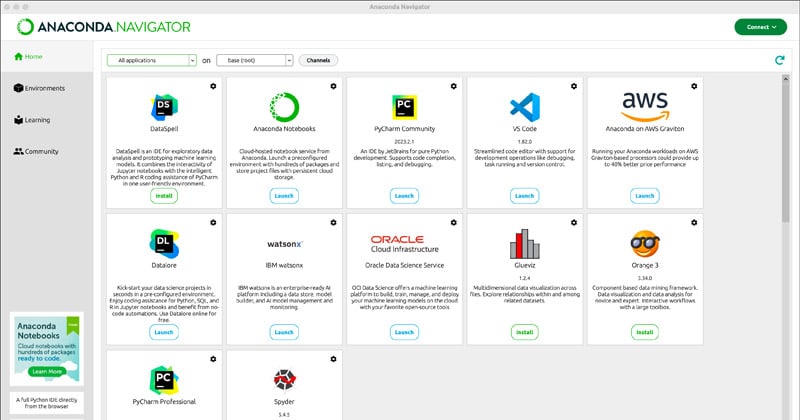
Task: Click the Anaconda Notebooks ring logo
Action: tap(284, 107)
